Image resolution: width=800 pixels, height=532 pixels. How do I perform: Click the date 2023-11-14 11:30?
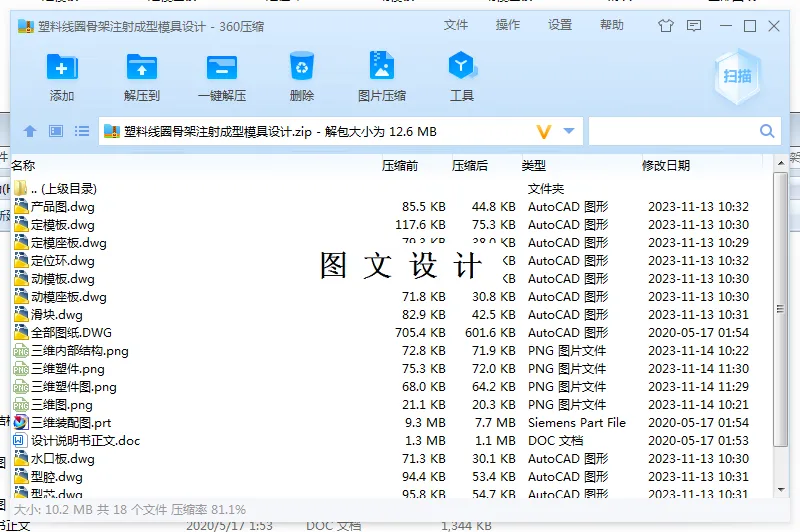pyautogui.click(x=698, y=368)
